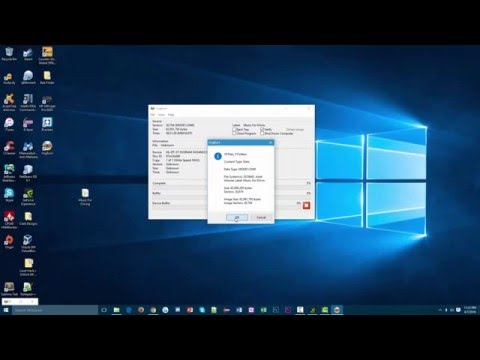This screenshot has height=360, width=480.
Task: Close the ImgBurn info dialog
Action: [271, 142]
